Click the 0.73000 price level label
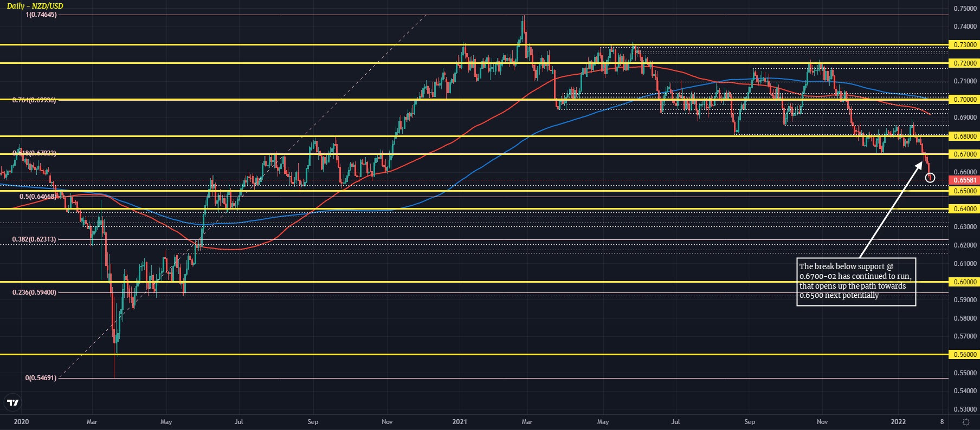The width and height of the screenshot is (980, 430). [x=964, y=45]
